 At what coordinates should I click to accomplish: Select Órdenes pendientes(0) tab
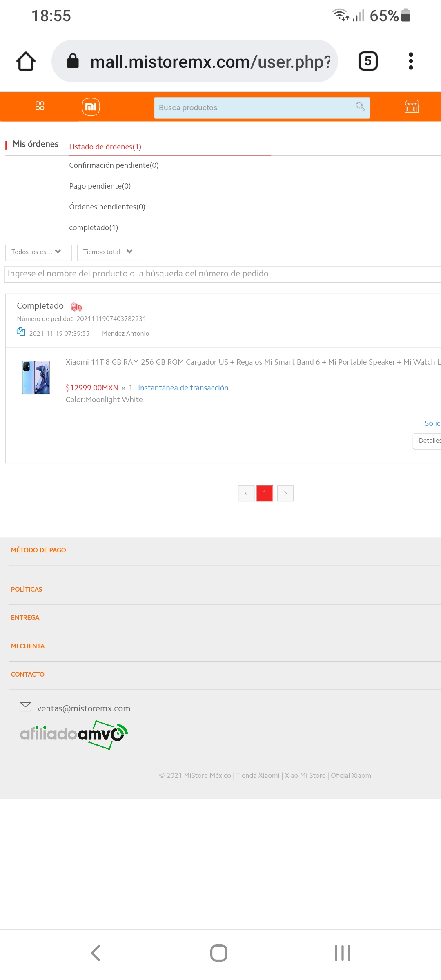tap(107, 207)
